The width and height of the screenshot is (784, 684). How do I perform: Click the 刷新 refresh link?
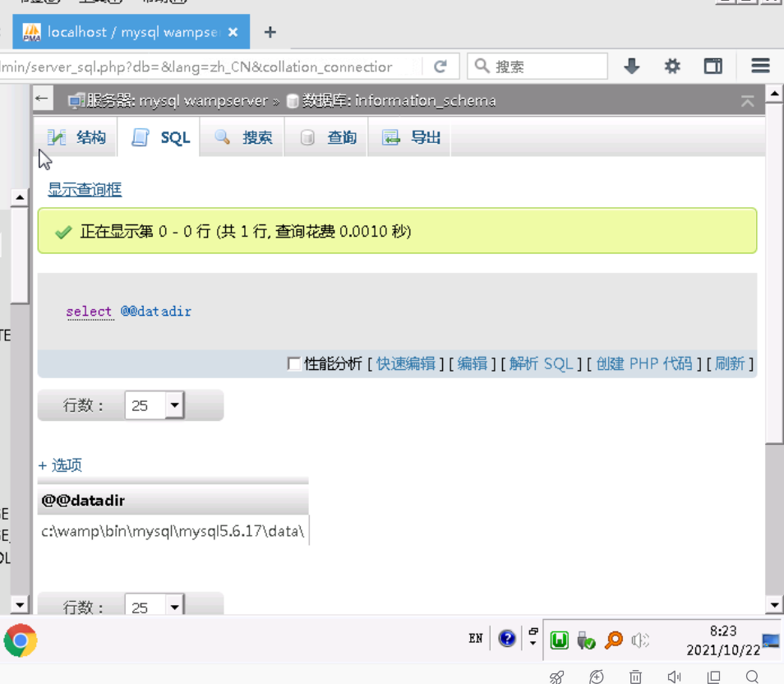tap(730, 363)
